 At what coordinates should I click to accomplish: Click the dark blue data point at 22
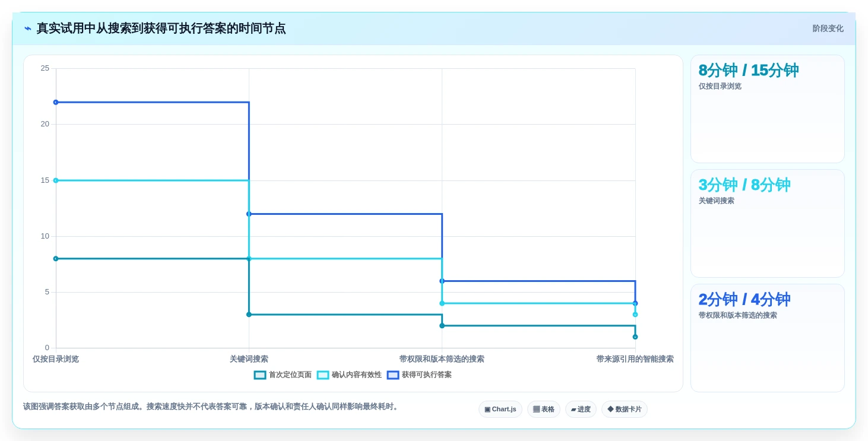pyautogui.click(x=56, y=102)
